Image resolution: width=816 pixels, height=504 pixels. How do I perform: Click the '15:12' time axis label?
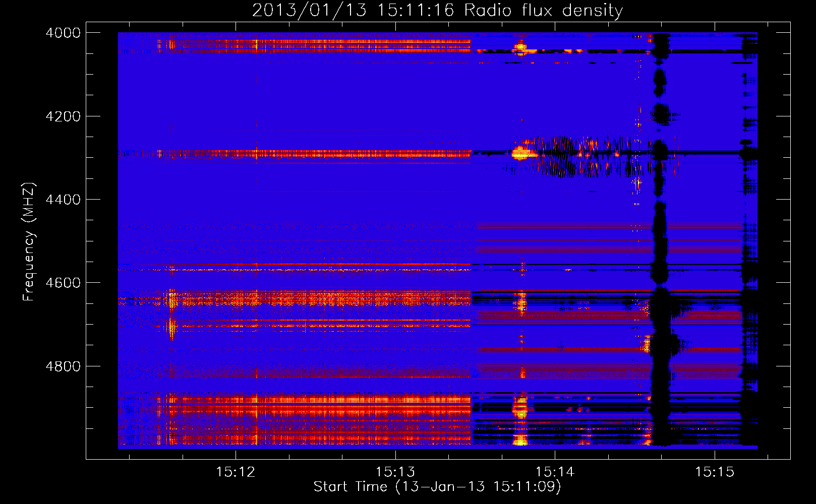click(236, 472)
